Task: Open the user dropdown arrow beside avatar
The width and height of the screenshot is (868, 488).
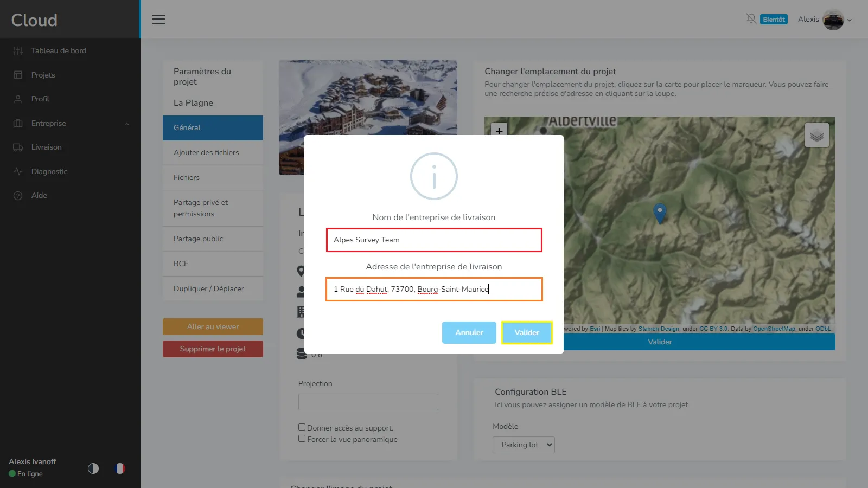Action: pos(850,21)
